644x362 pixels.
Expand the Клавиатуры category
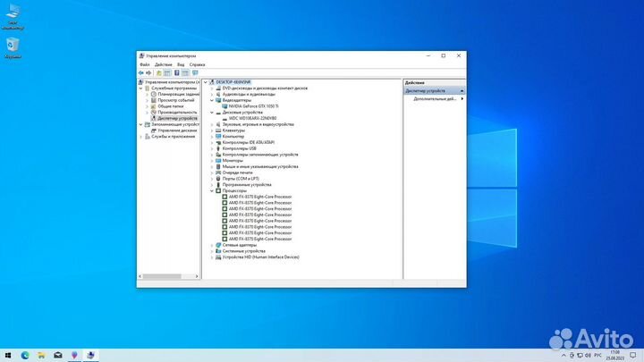click(212, 130)
